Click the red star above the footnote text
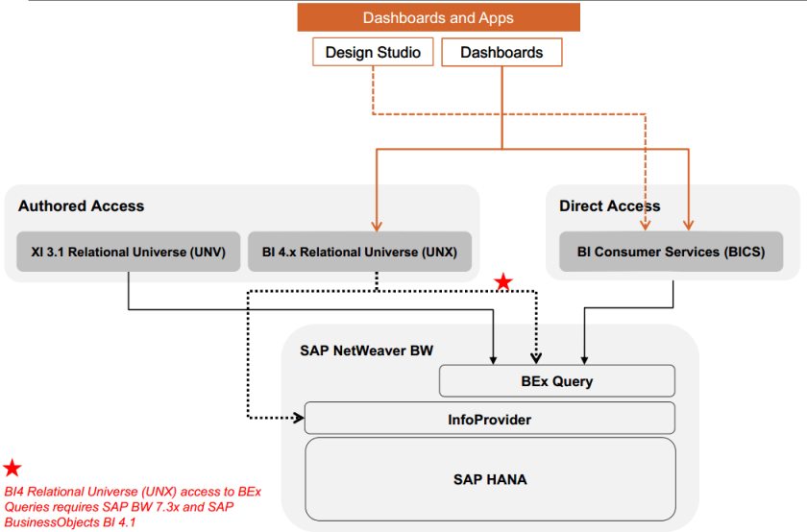Image resolution: width=807 pixels, height=532 pixels. pyautogui.click(x=12, y=469)
